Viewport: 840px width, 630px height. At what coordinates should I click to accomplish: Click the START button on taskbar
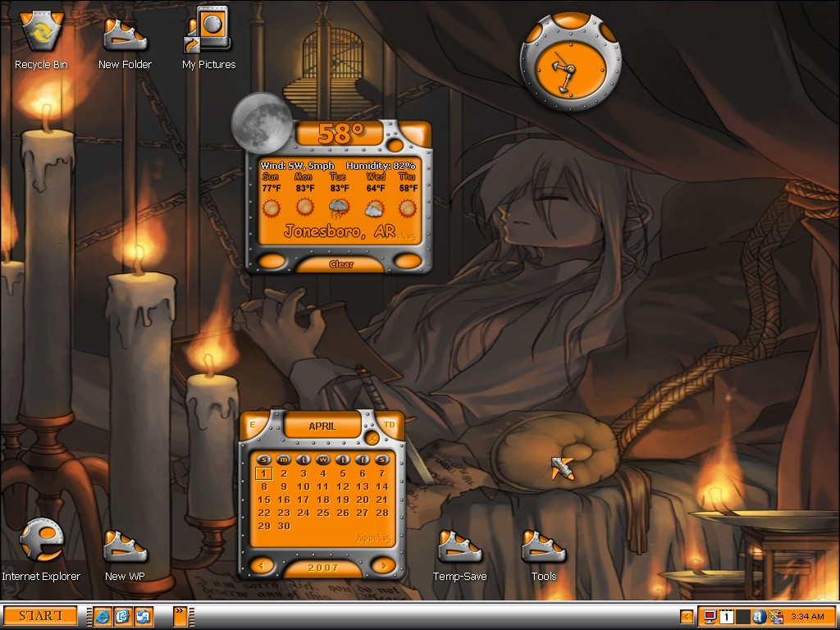click(41, 616)
